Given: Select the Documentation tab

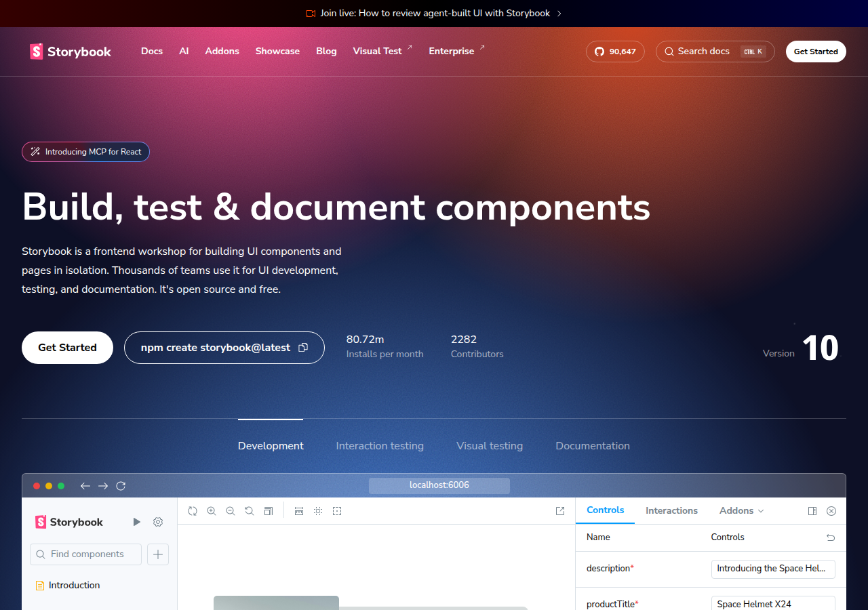Looking at the screenshot, I should point(593,446).
